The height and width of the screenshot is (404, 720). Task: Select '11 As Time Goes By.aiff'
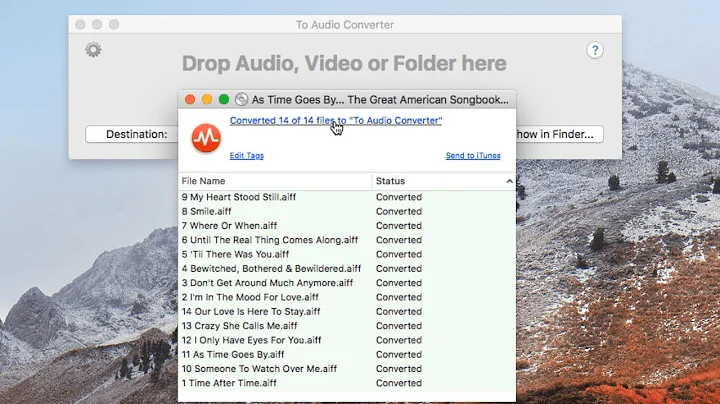tap(347, 354)
